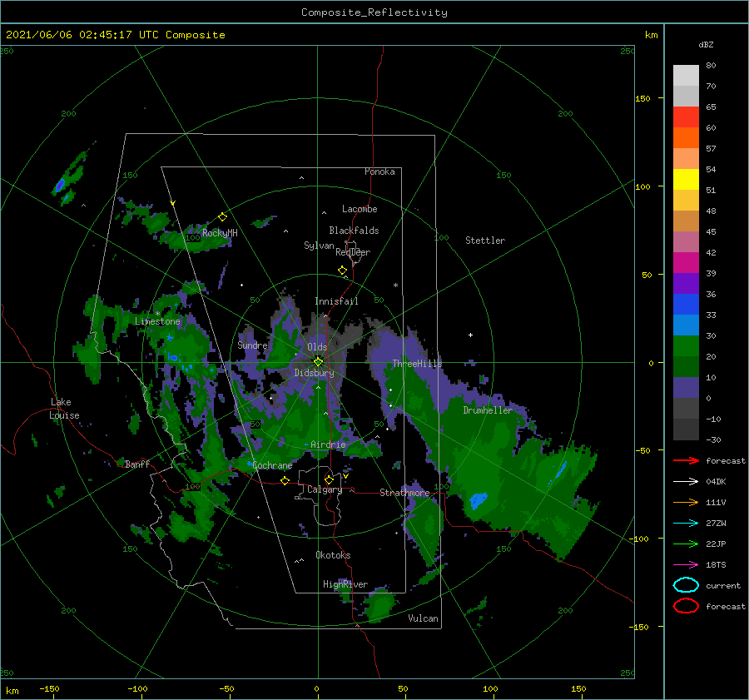Click the blue reflectivity core southeast of Drumheller

478,501
